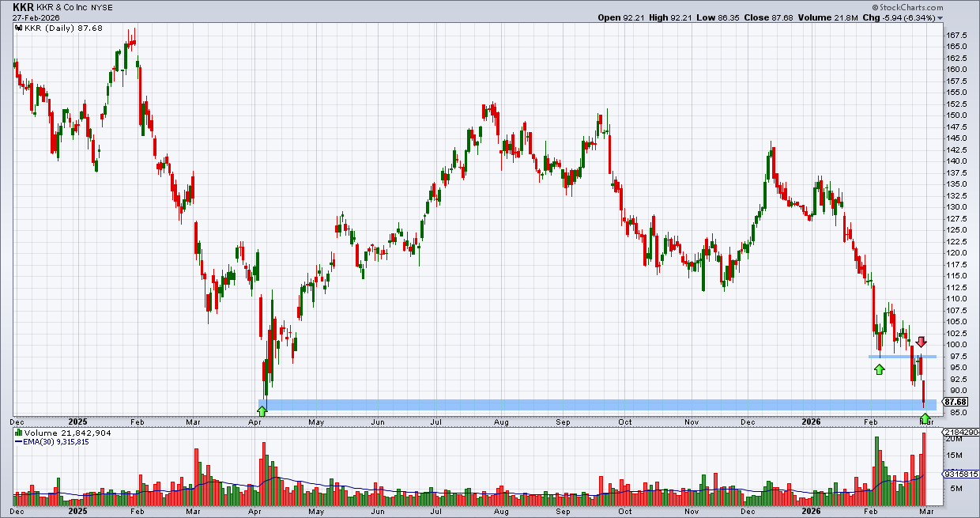Click the green arrow below the 97.5 line

click(879, 369)
